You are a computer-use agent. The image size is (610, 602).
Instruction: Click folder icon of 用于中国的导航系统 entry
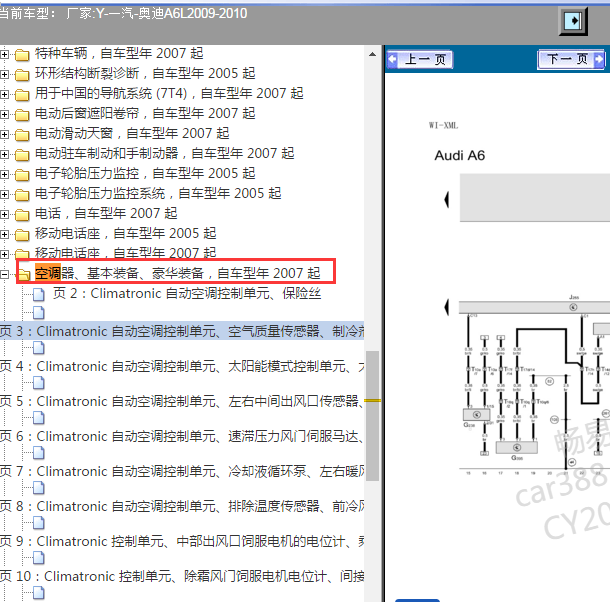point(22,95)
